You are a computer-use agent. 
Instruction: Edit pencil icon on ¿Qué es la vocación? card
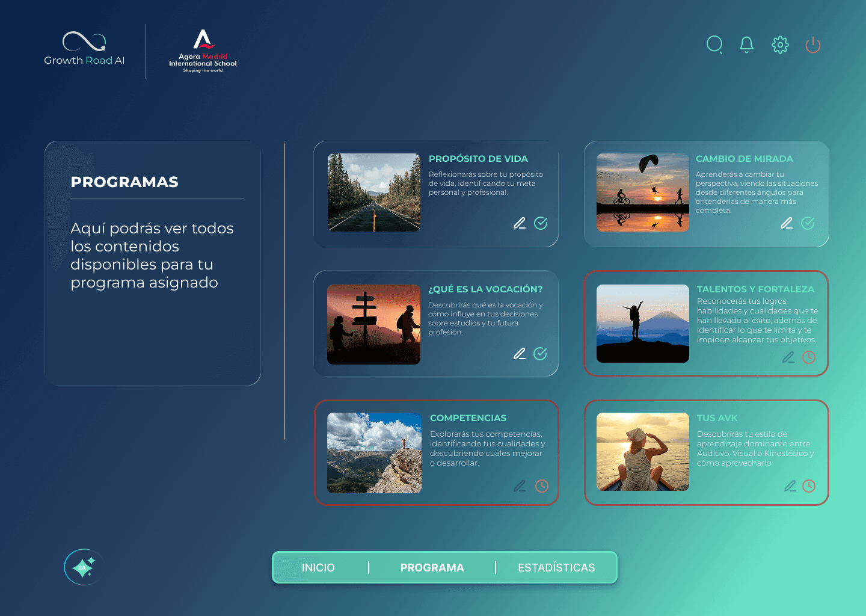pos(520,354)
